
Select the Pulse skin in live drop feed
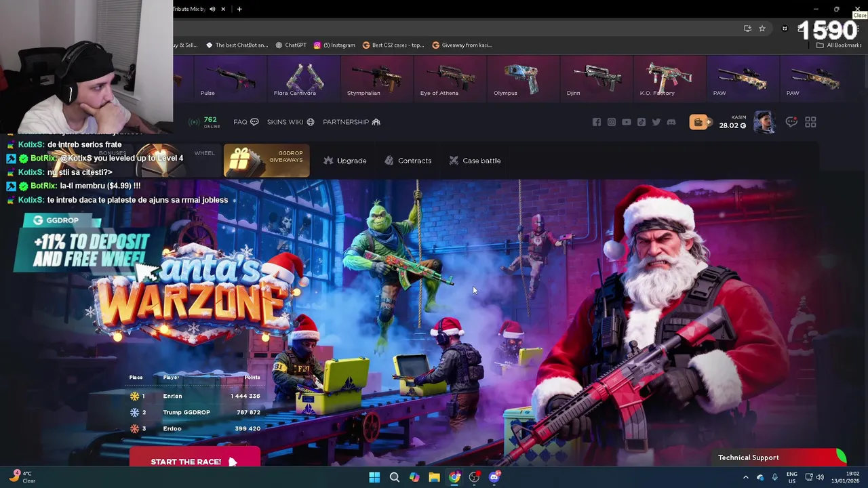[230, 77]
